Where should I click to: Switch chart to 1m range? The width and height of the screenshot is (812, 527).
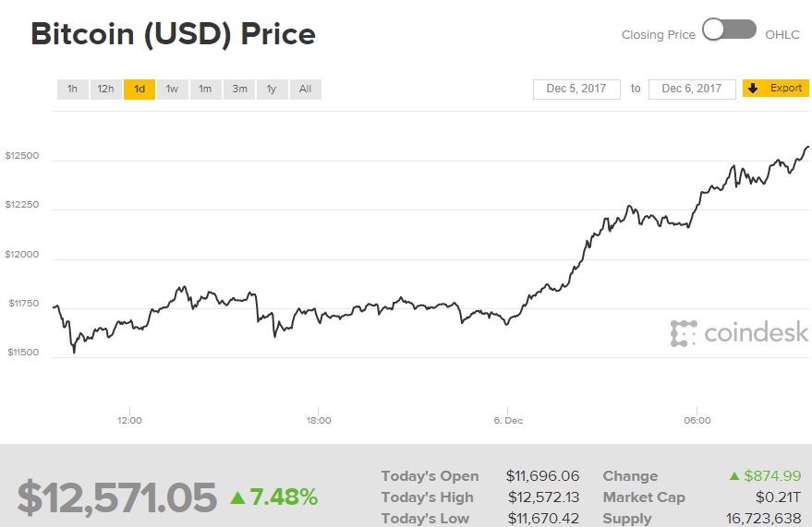click(x=205, y=90)
